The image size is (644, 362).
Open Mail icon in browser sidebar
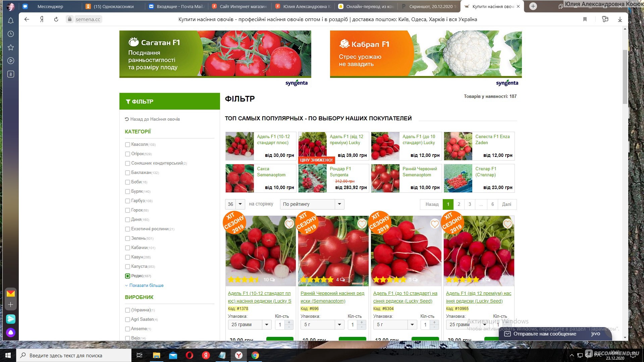tap(11, 294)
